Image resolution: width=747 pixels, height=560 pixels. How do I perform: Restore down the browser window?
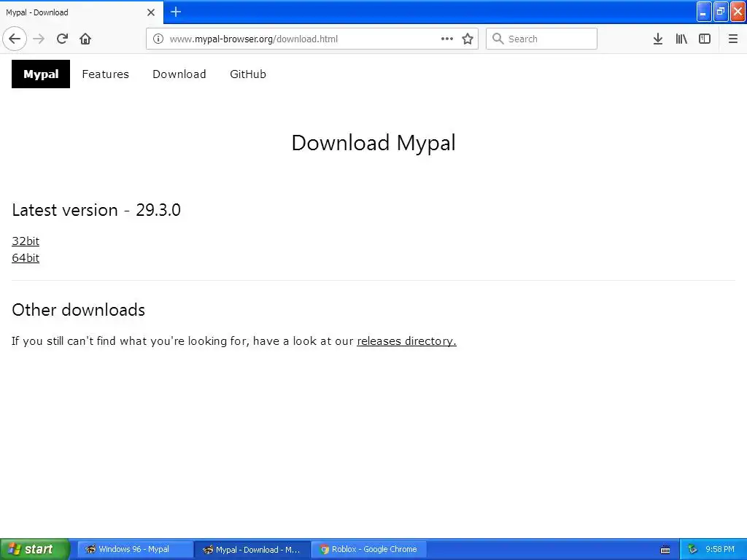point(720,12)
